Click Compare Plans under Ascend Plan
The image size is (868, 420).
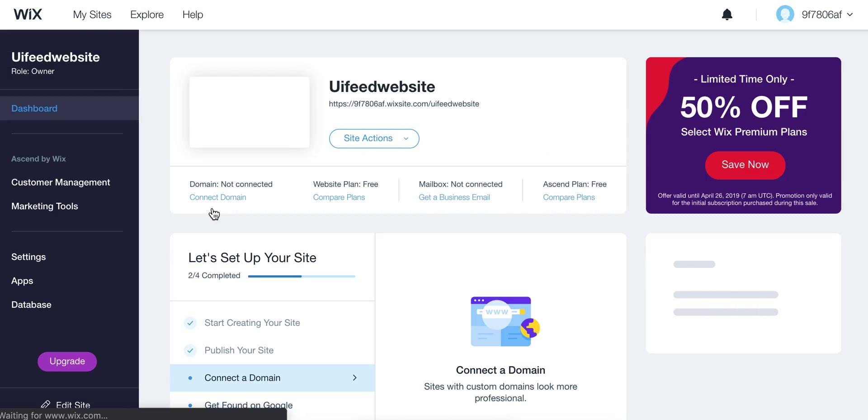point(569,197)
